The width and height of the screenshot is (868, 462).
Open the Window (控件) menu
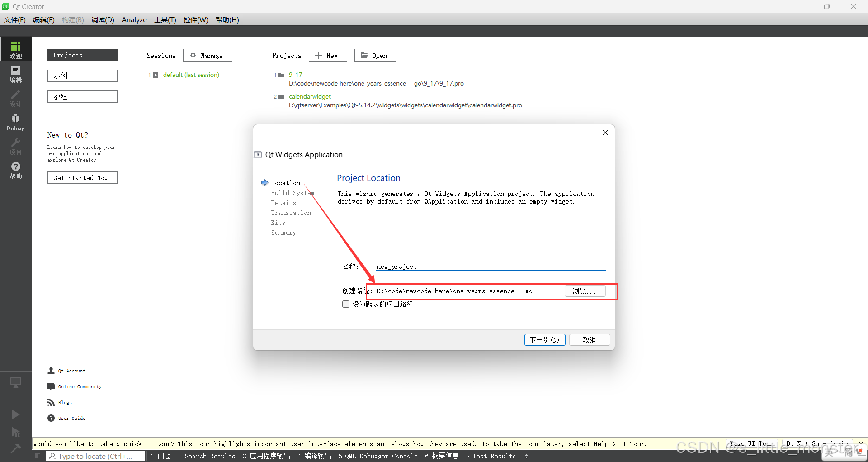point(196,19)
